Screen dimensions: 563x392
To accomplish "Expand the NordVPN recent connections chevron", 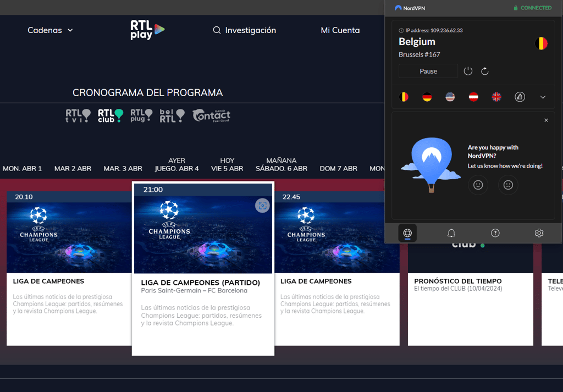I will click(x=543, y=97).
